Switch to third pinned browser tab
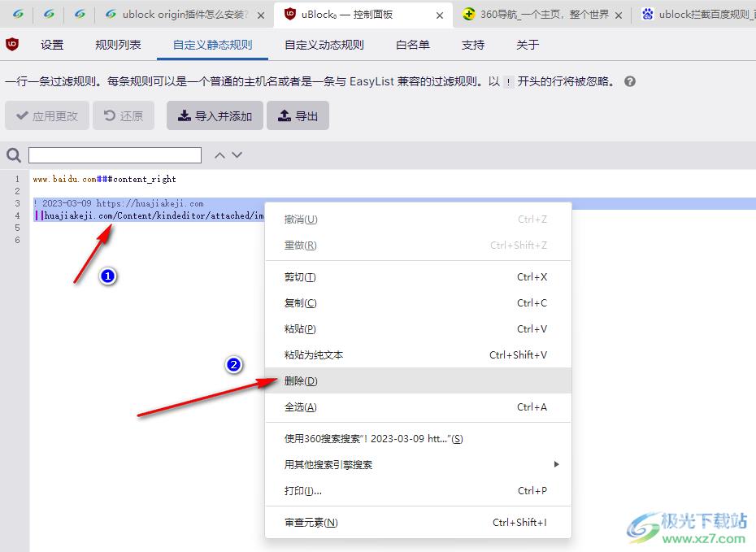756x552 pixels. point(80,15)
